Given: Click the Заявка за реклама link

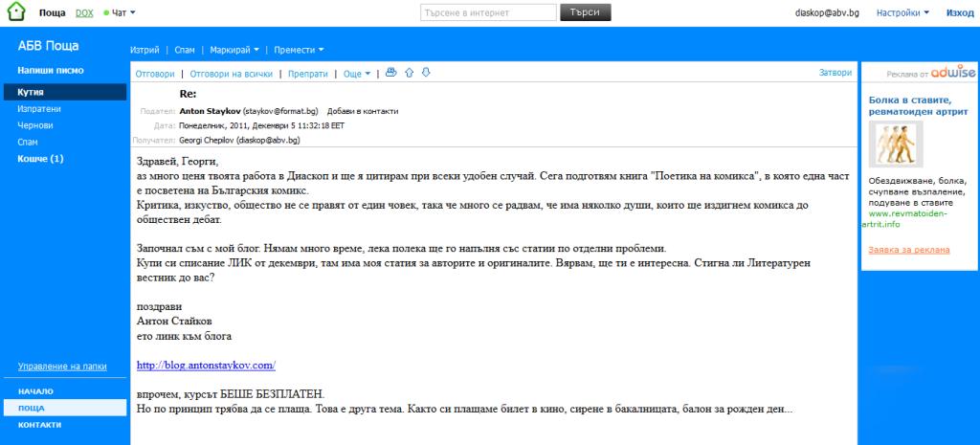Looking at the screenshot, I should point(909,250).
